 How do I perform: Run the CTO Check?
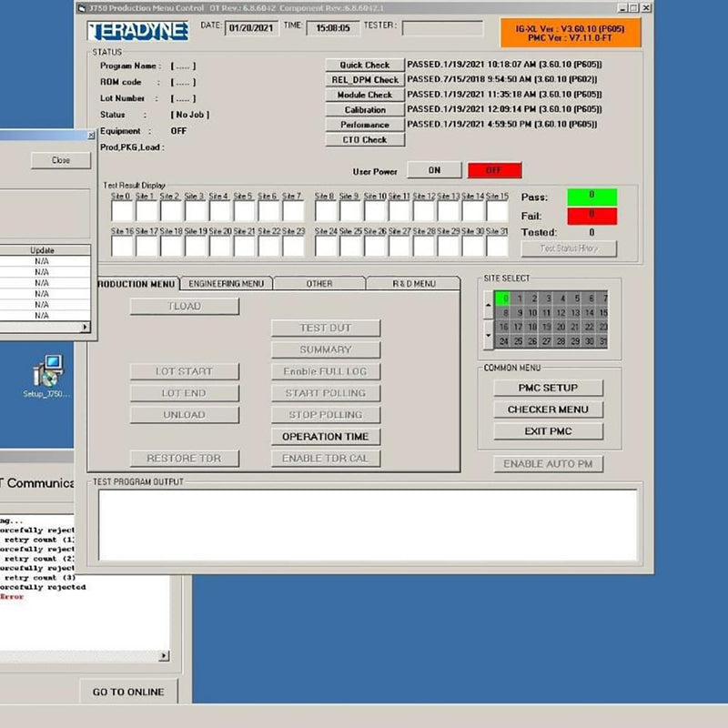tap(365, 140)
